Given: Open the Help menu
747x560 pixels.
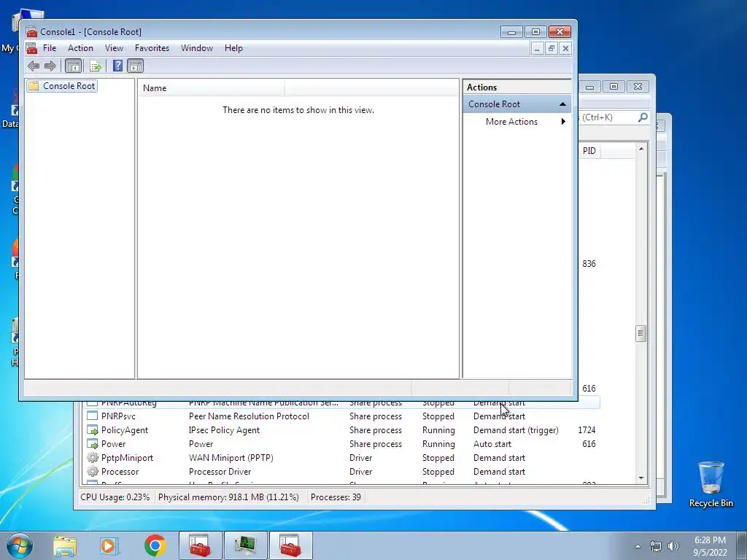Looking at the screenshot, I should pos(233,48).
